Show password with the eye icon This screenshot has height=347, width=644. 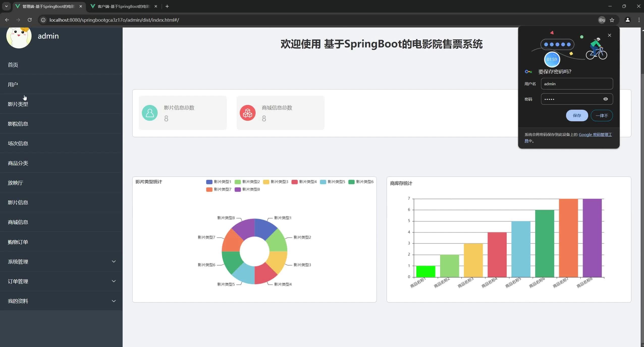pyautogui.click(x=605, y=99)
